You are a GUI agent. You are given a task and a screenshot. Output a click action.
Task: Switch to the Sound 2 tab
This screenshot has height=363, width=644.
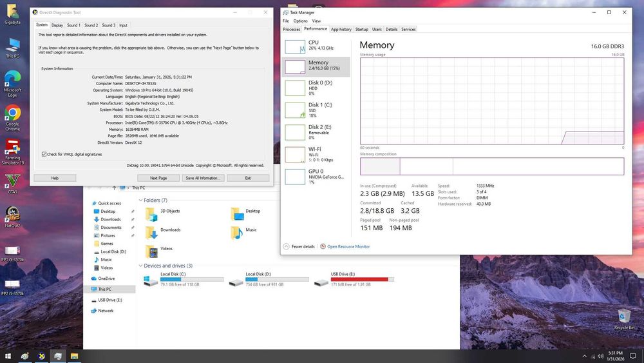pyautogui.click(x=91, y=25)
